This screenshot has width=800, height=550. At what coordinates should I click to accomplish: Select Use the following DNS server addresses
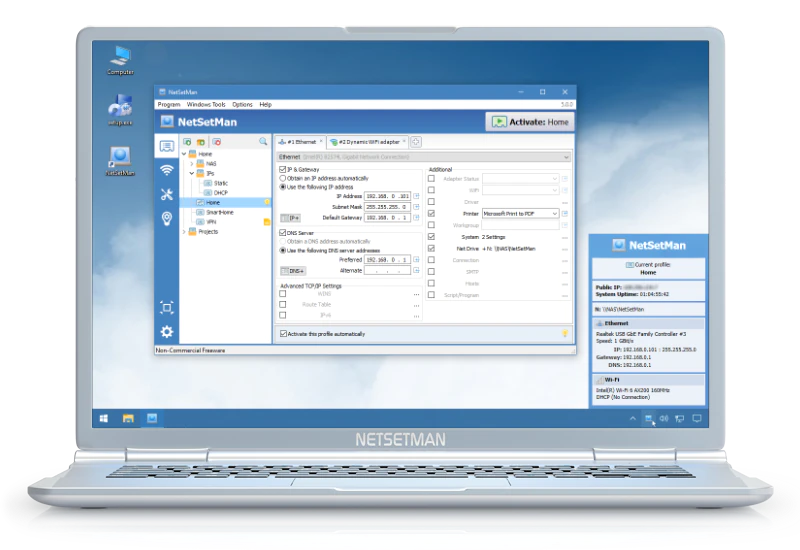click(x=283, y=251)
